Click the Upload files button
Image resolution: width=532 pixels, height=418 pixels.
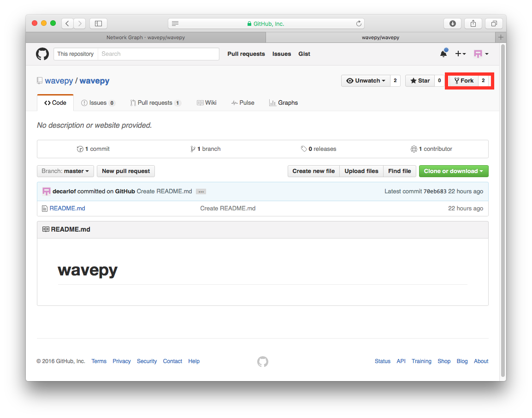click(x=361, y=171)
